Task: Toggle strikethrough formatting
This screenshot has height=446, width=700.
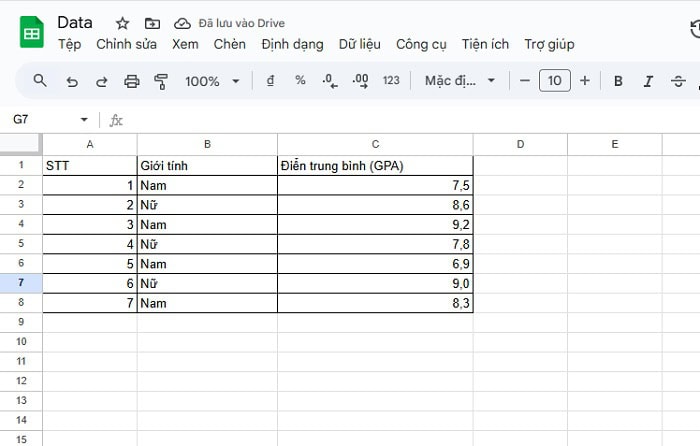Action: tap(678, 81)
